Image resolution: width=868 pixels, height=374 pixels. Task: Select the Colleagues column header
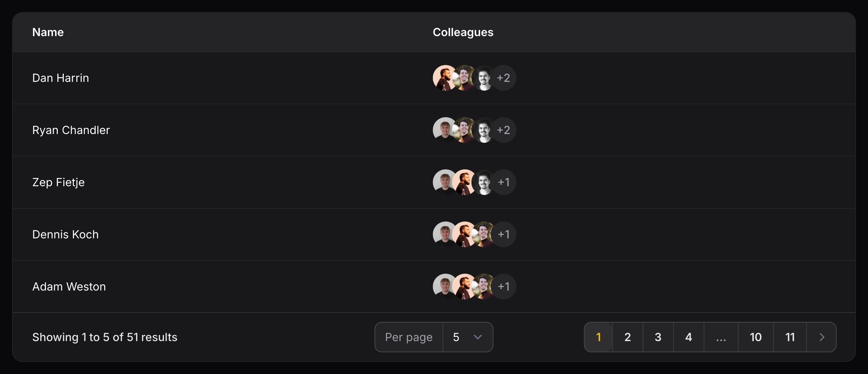(x=463, y=32)
